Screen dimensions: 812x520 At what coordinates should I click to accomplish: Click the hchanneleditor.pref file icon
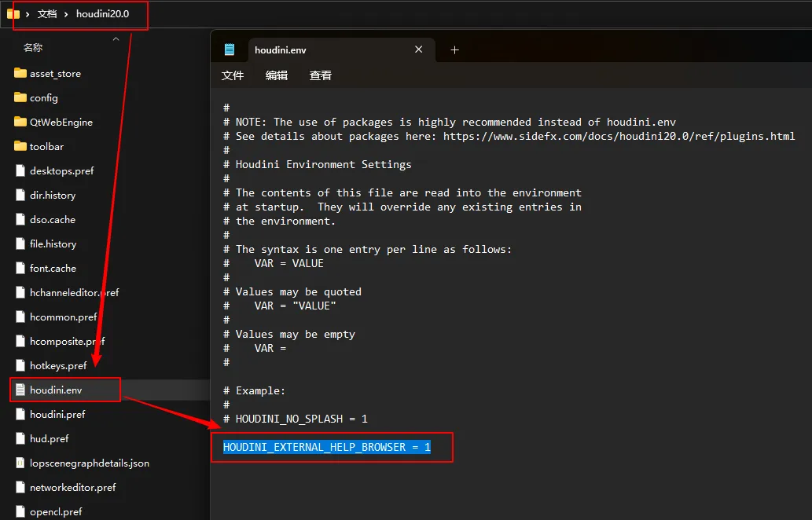(20, 292)
